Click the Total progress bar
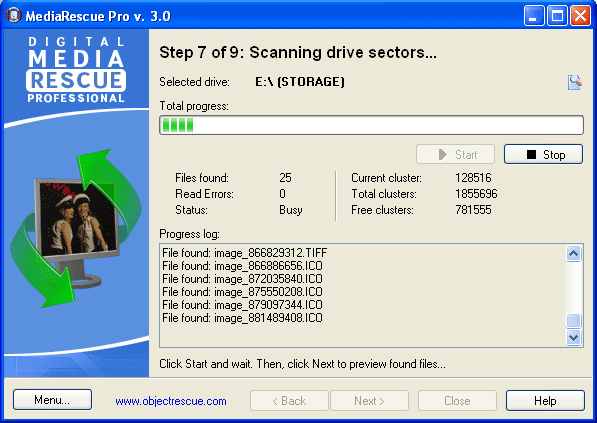597x423 pixels. click(x=371, y=125)
